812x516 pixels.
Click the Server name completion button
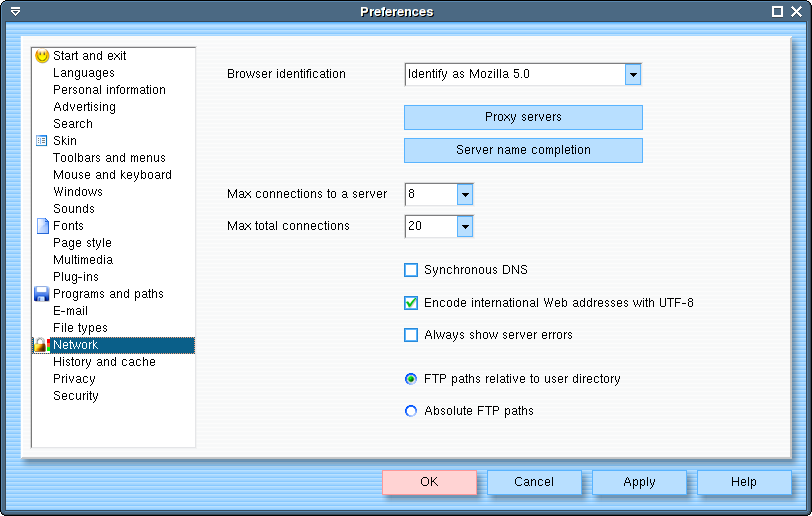click(523, 150)
